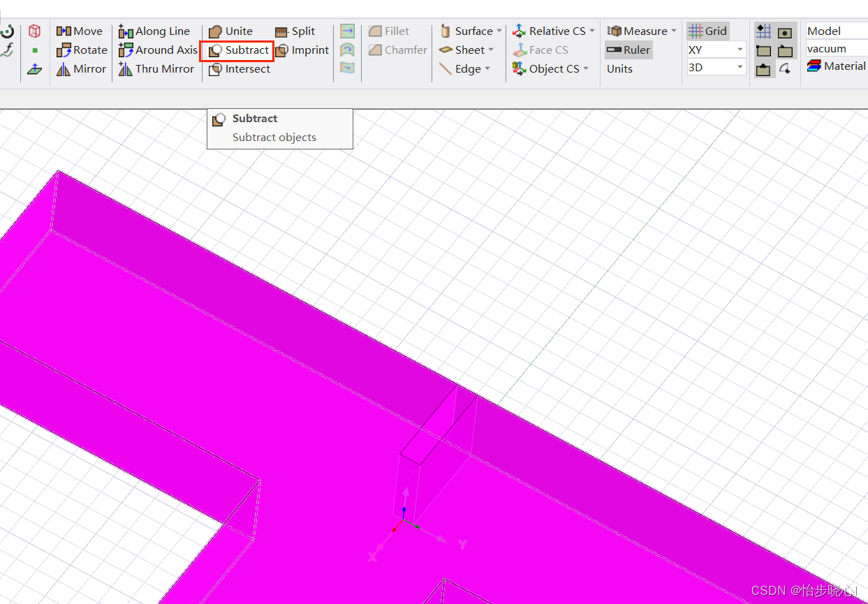Click the sweep around axis icon

(x=348, y=50)
